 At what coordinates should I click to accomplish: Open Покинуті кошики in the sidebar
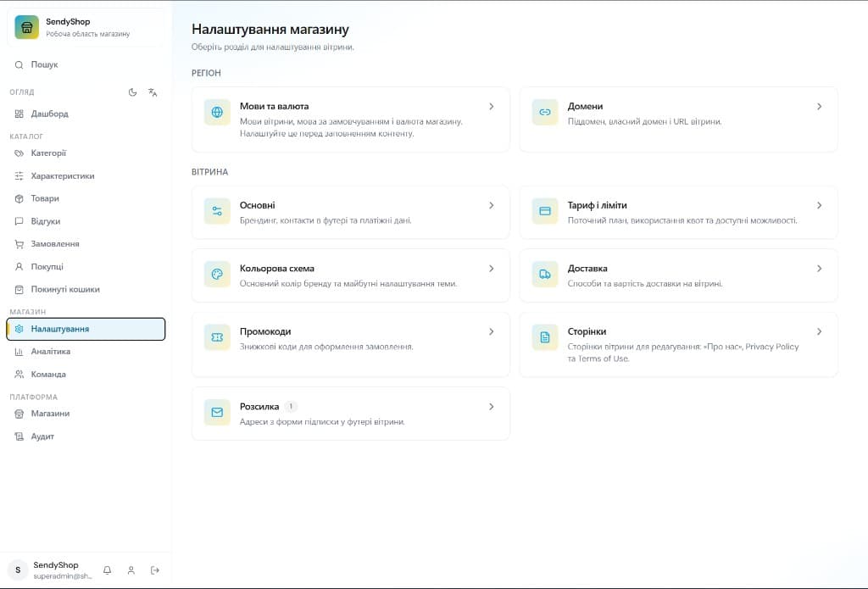pos(86,290)
